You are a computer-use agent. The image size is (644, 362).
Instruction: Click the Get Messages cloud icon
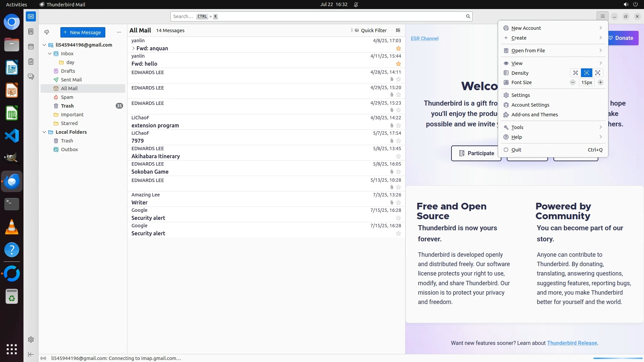pyautogui.click(x=47, y=32)
